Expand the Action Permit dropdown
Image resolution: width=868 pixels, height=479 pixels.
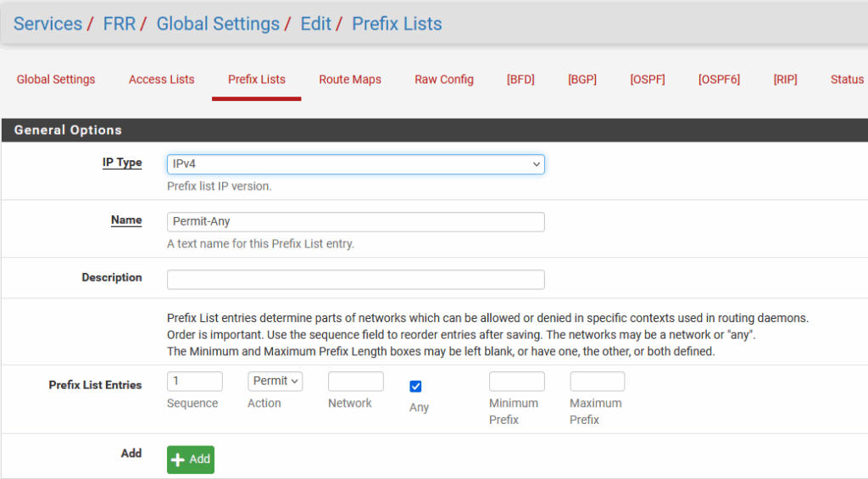point(275,382)
